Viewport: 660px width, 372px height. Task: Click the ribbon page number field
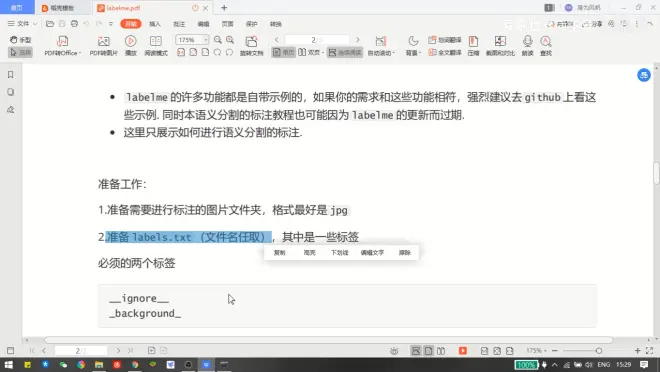pos(317,40)
